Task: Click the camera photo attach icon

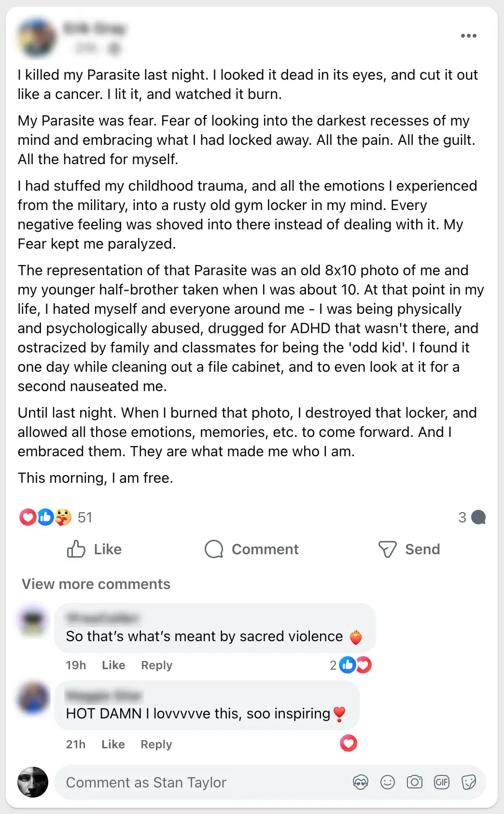Action: (x=415, y=782)
